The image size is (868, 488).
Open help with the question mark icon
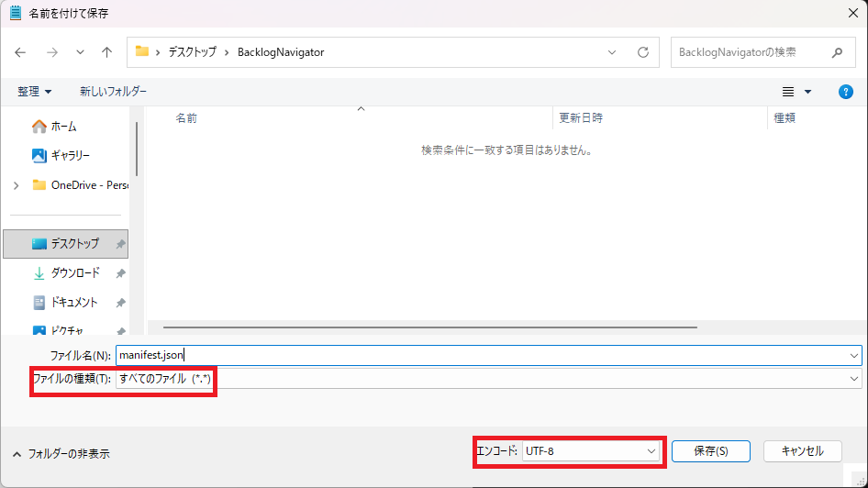point(846,92)
